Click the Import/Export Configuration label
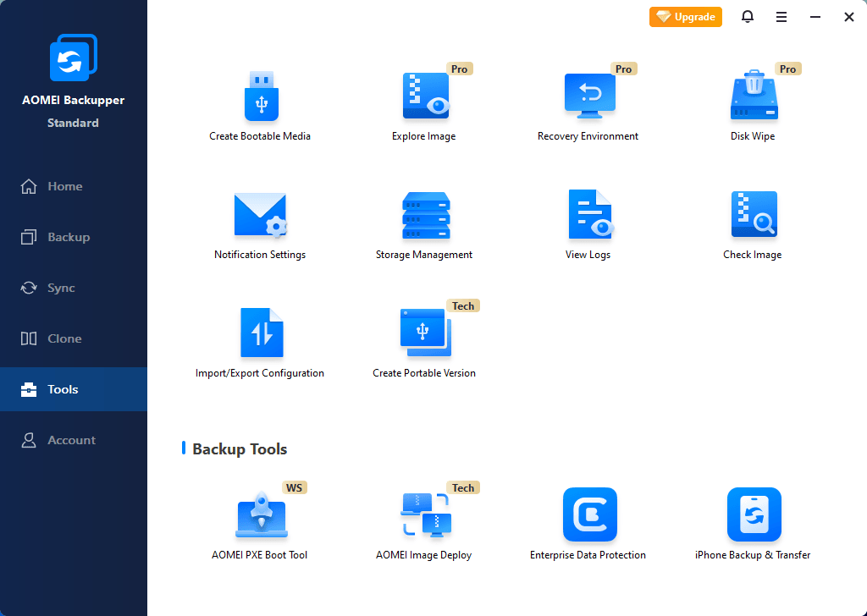This screenshot has width=867, height=616. [x=260, y=373]
